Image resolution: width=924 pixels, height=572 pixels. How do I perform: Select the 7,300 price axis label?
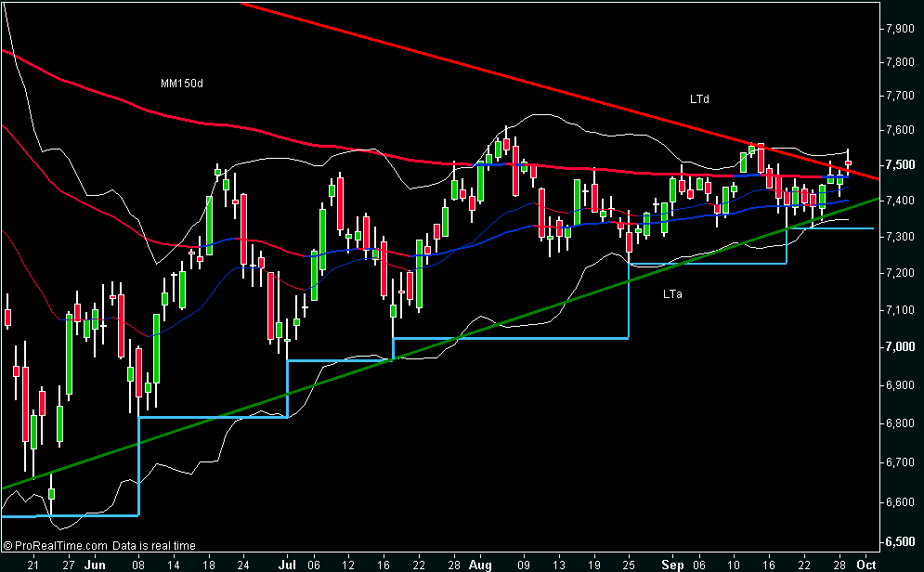(x=900, y=236)
